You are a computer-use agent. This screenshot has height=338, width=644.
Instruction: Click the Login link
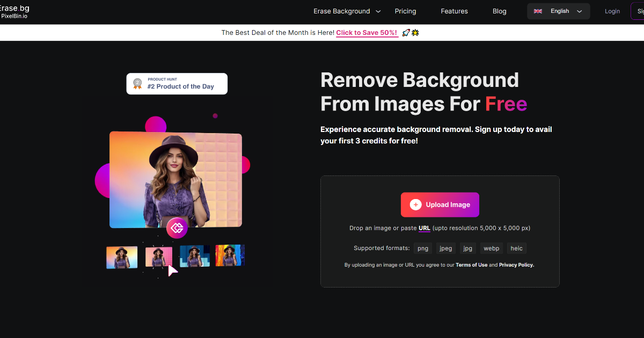pyautogui.click(x=612, y=11)
